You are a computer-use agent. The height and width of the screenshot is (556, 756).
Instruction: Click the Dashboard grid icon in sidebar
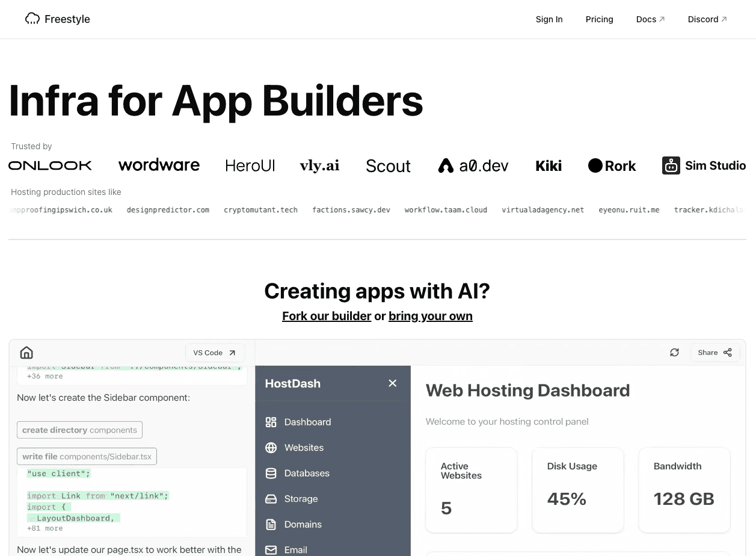pos(271,422)
